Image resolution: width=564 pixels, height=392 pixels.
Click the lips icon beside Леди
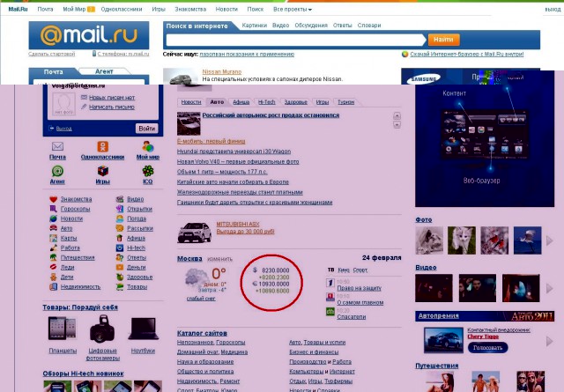(x=53, y=267)
